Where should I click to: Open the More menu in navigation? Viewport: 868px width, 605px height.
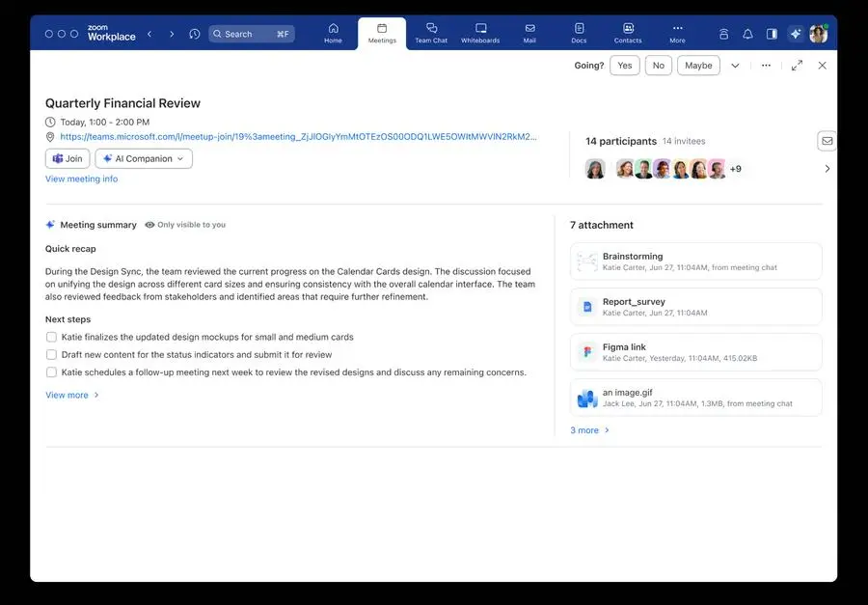coord(677,34)
